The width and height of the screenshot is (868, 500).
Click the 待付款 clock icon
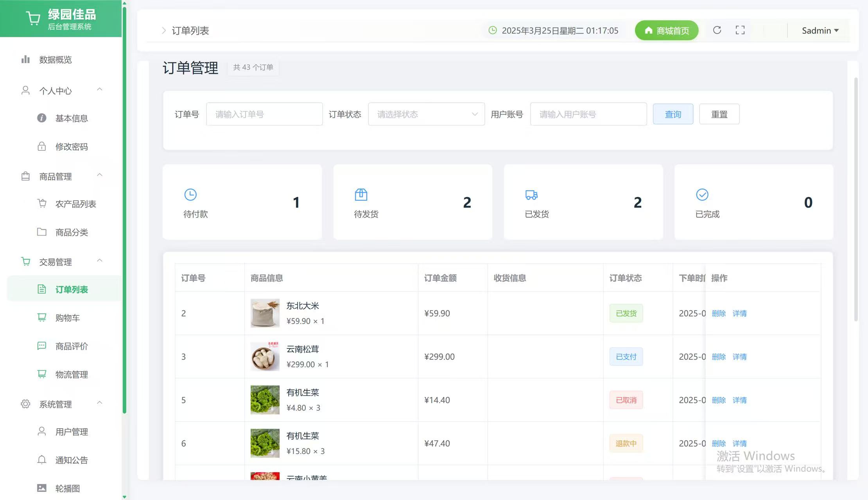(x=190, y=195)
